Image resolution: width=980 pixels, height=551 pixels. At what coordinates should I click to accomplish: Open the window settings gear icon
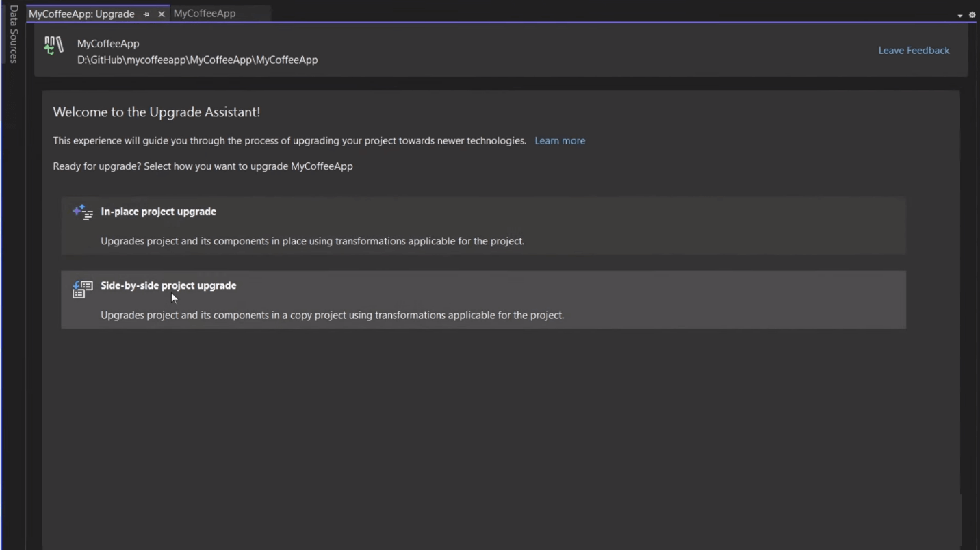click(x=972, y=15)
